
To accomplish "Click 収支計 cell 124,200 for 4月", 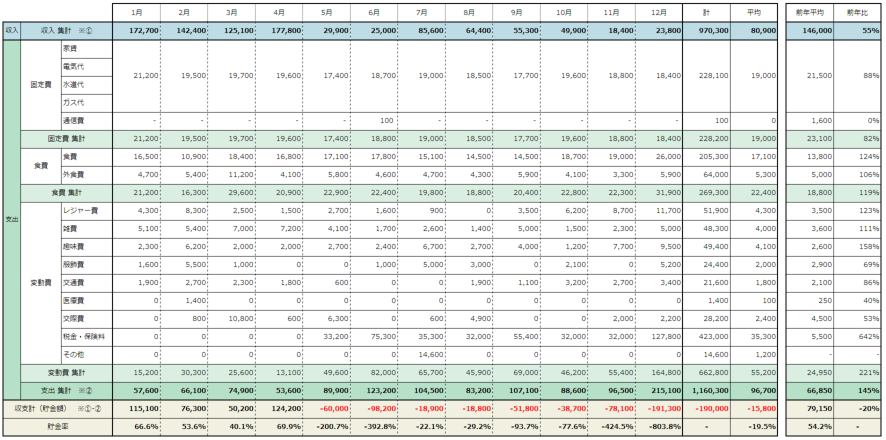I will 279,409.
